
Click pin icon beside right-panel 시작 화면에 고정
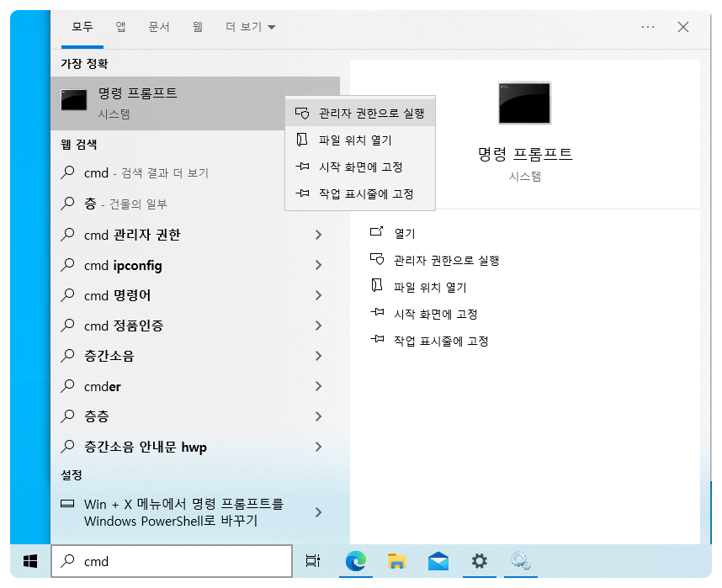[x=377, y=312]
